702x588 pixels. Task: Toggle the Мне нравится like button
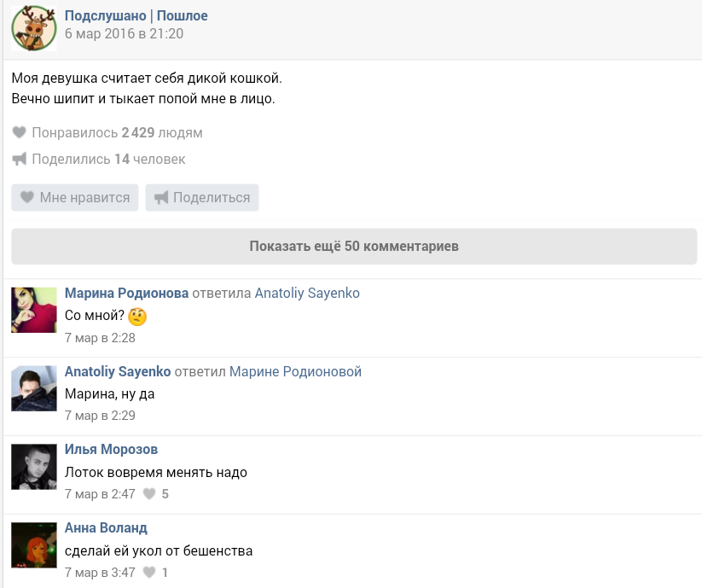pos(75,197)
